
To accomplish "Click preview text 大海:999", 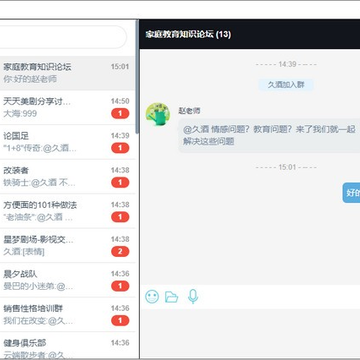I will point(20,114).
